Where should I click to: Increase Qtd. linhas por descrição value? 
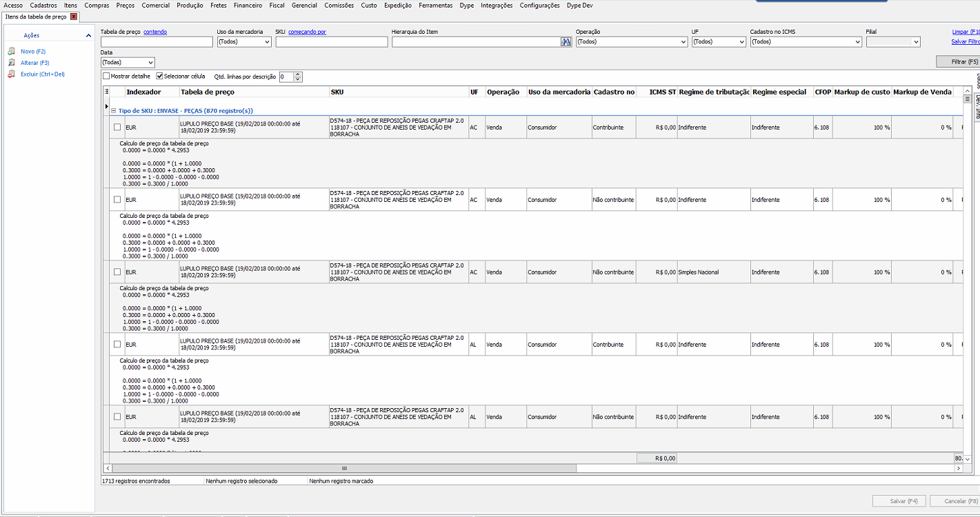click(298, 74)
